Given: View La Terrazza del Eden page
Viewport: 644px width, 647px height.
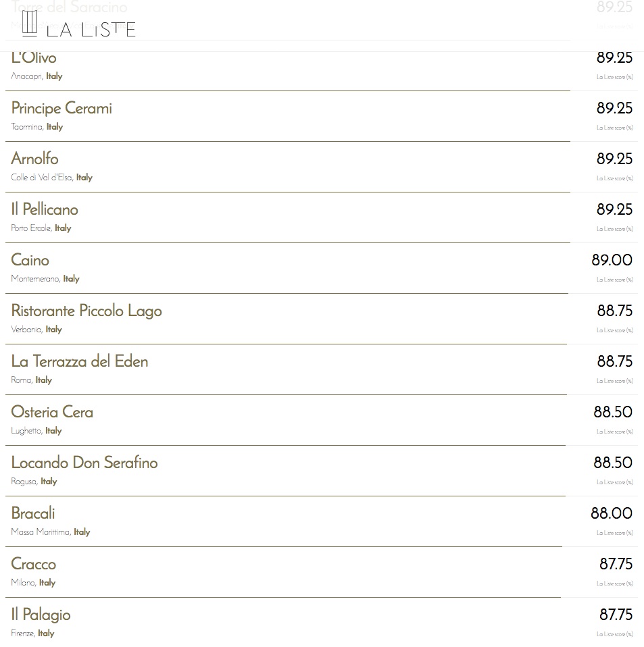Looking at the screenshot, I should click(80, 361).
